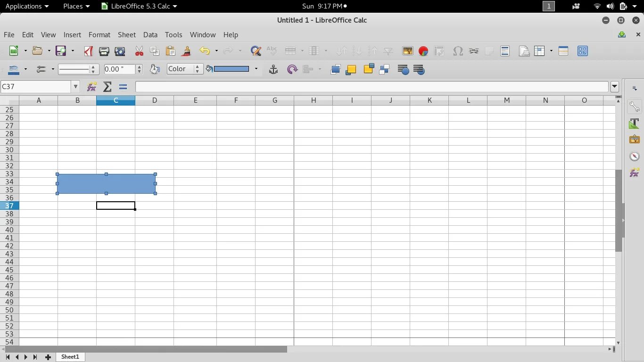Open the File menu

coord(9,35)
